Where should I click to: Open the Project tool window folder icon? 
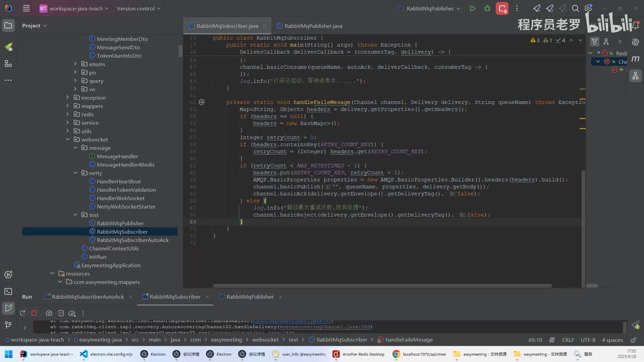(x=8, y=26)
